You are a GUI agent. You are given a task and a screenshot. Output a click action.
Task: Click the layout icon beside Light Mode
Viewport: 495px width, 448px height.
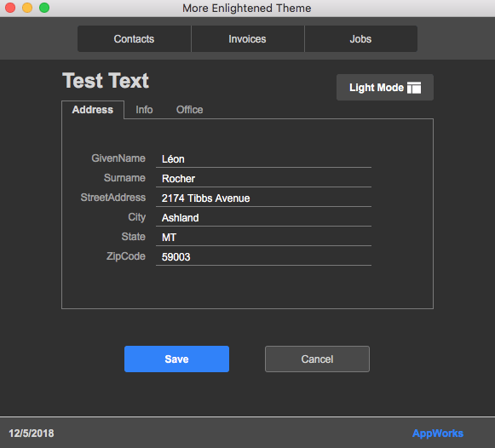tap(414, 88)
